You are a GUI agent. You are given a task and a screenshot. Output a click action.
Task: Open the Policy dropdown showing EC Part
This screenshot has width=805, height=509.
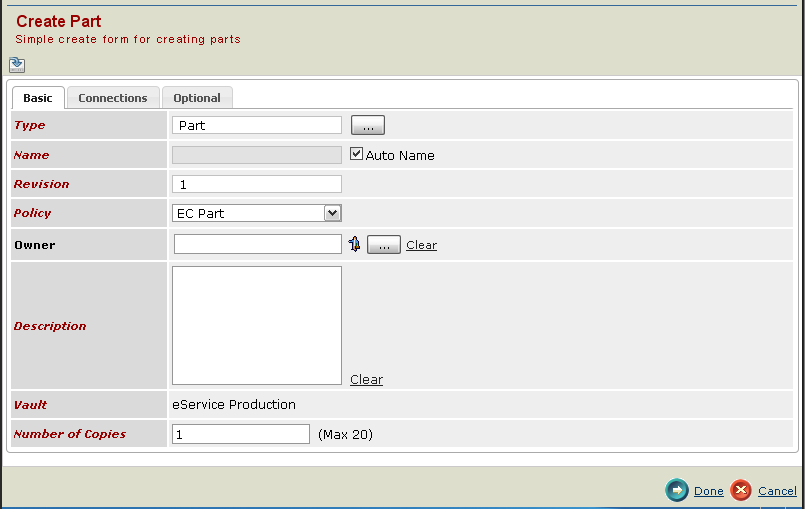click(x=257, y=213)
